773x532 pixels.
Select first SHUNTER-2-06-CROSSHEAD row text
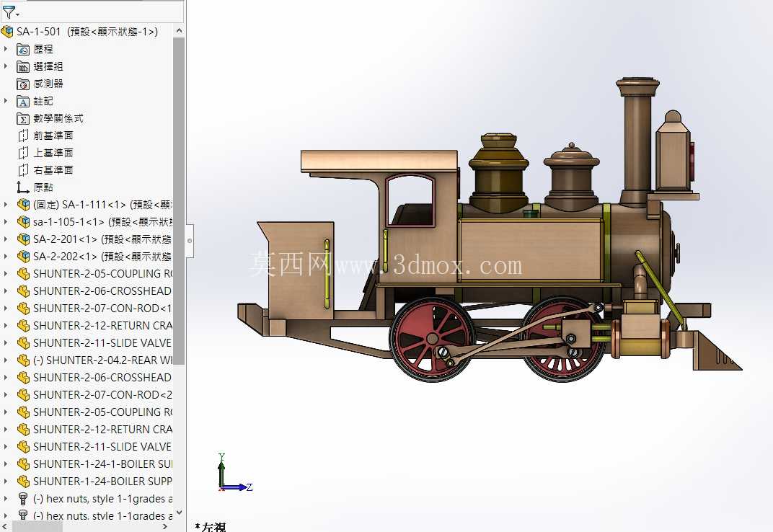102,291
